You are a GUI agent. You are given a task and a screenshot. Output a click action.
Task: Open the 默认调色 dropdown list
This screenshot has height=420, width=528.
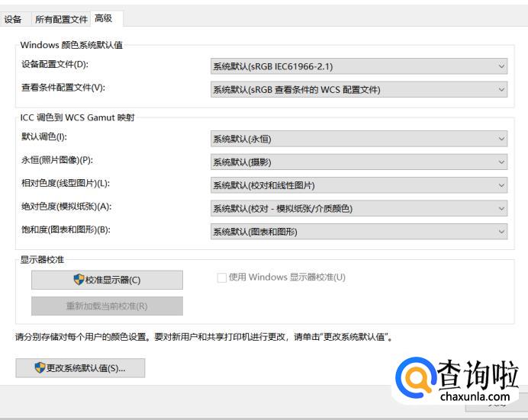point(359,139)
